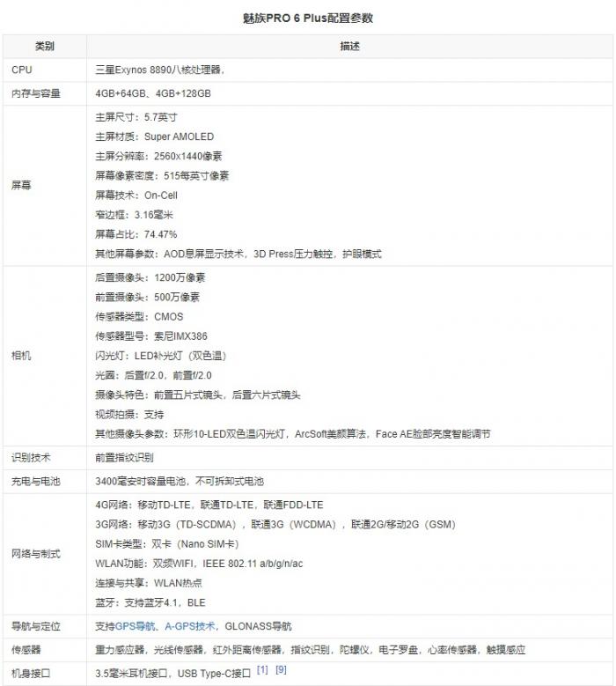Select 3G网络：移动3G line
Image resolution: width=616 pixels, height=686 pixels.
tap(275, 525)
